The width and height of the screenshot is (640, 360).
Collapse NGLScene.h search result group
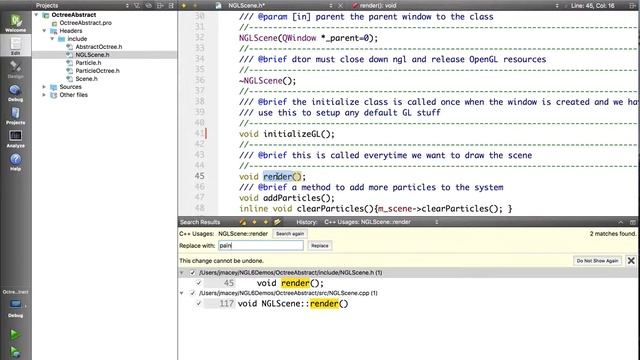click(x=182, y=273)
